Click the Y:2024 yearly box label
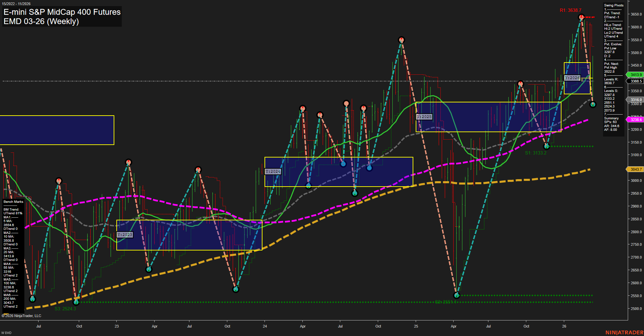Image resolution: width=644 pixels, height=336 pixels. (x=273, y=171)
